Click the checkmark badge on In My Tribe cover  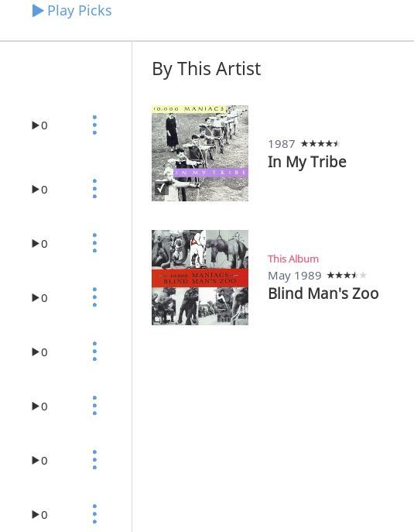[x=162, y=187]
